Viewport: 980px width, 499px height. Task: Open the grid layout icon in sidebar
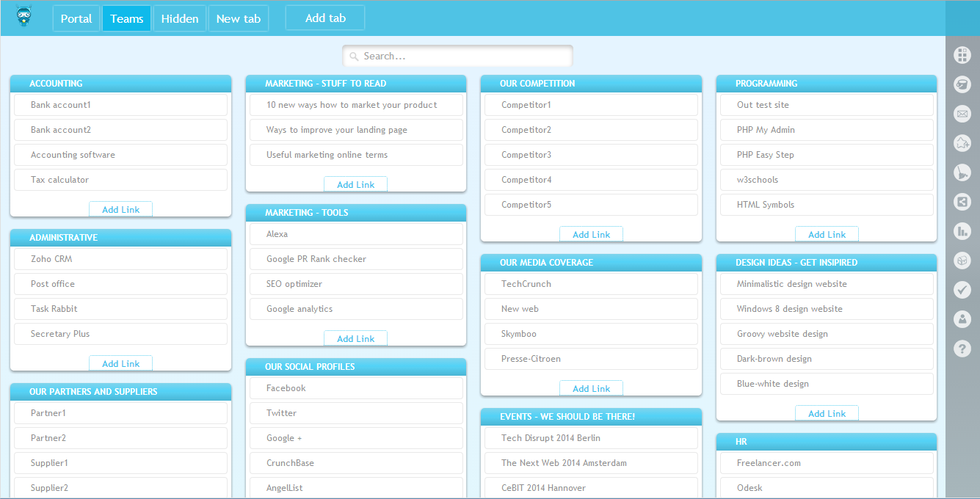tap(962, 55)
